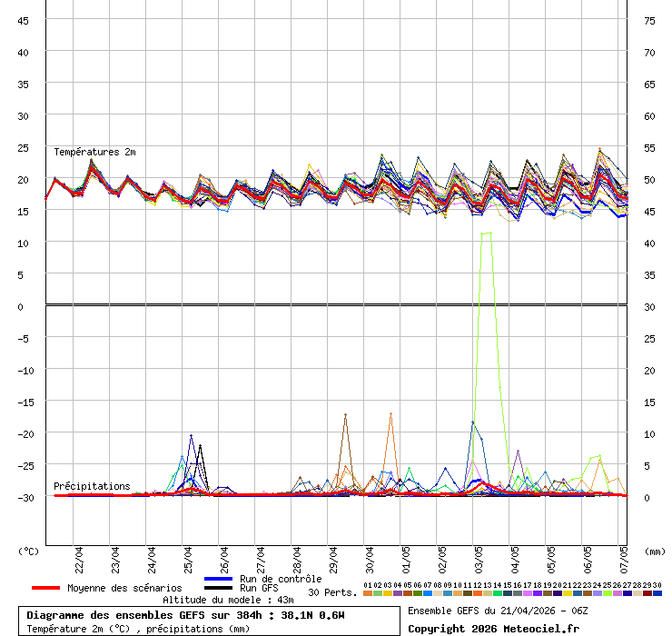Click the 30 Perts. legend label
Screen dimensions: 672x636
click(332, 592)
